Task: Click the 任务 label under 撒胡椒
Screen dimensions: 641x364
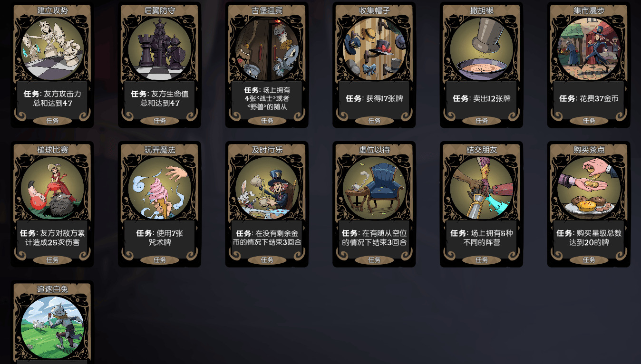Action: [x=482, y=121]
